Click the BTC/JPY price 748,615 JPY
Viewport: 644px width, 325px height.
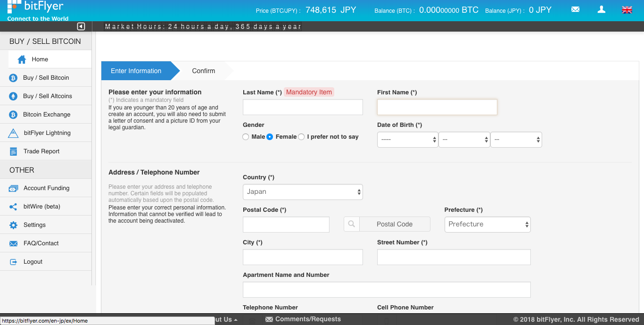331,10
